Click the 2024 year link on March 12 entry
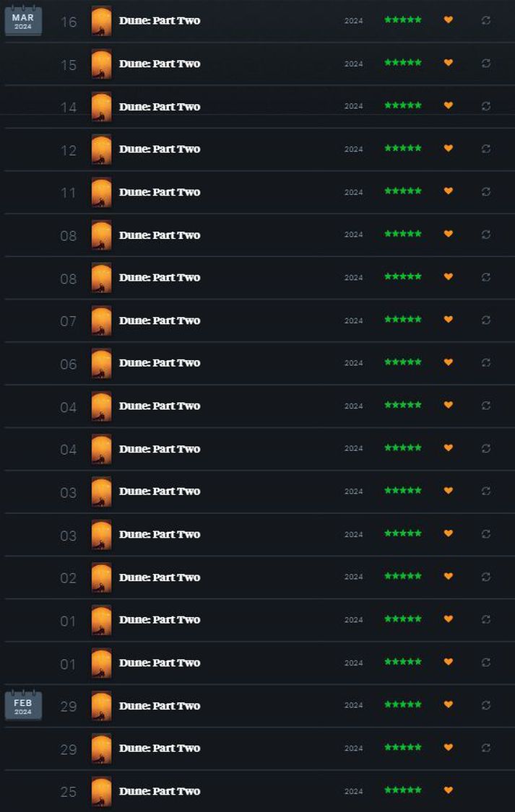The width and height of the screenshot is (515, 812). tap(353, 149)
